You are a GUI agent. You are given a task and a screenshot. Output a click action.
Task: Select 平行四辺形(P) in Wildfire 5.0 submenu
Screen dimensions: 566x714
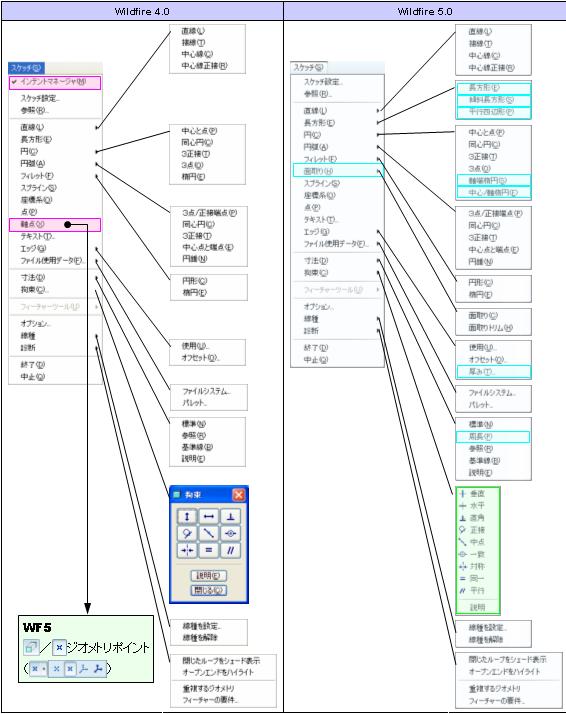coord(494,112)
